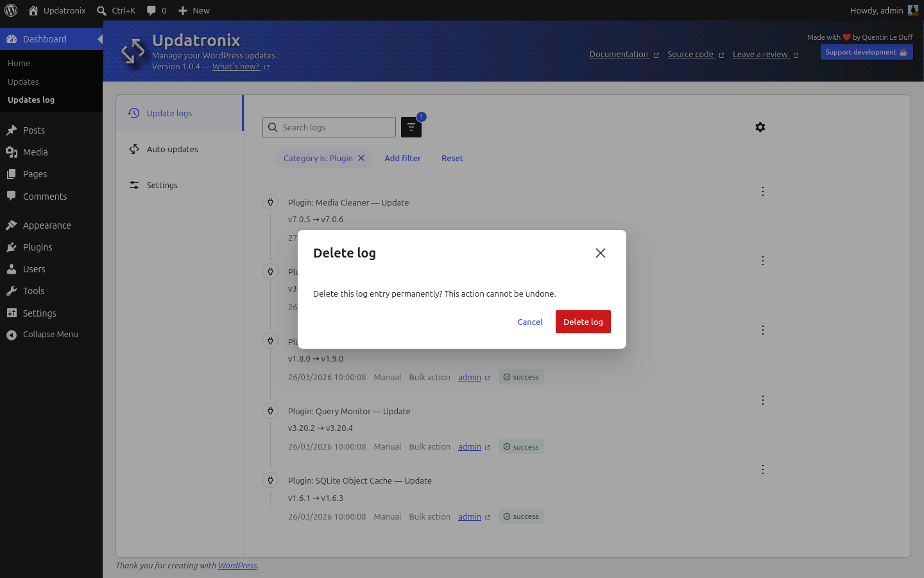Screen dimensions: 924x578
Task: Click the Auto-updates arrows icon
Action: (133, 148)
